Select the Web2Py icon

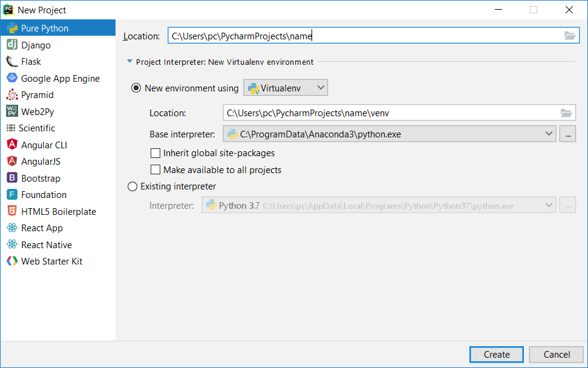[12, 111]
